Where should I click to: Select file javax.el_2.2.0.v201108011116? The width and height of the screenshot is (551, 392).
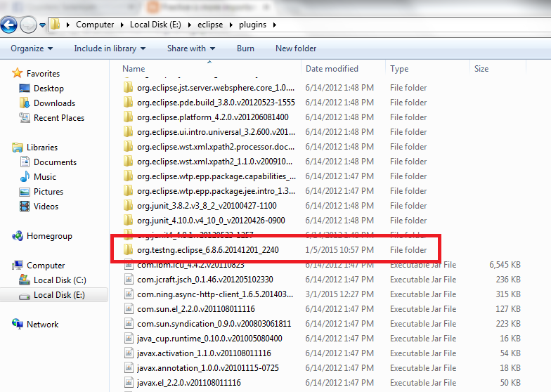188,383
